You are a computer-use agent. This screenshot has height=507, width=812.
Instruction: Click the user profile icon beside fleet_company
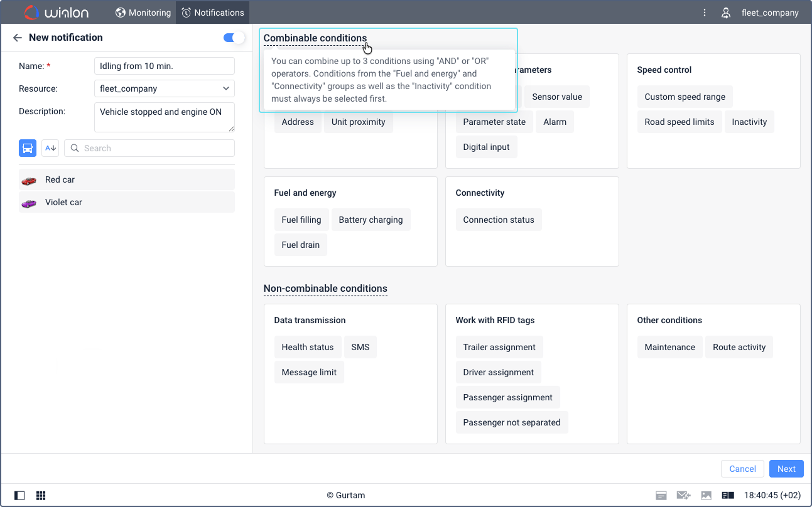tap(726, 13)
